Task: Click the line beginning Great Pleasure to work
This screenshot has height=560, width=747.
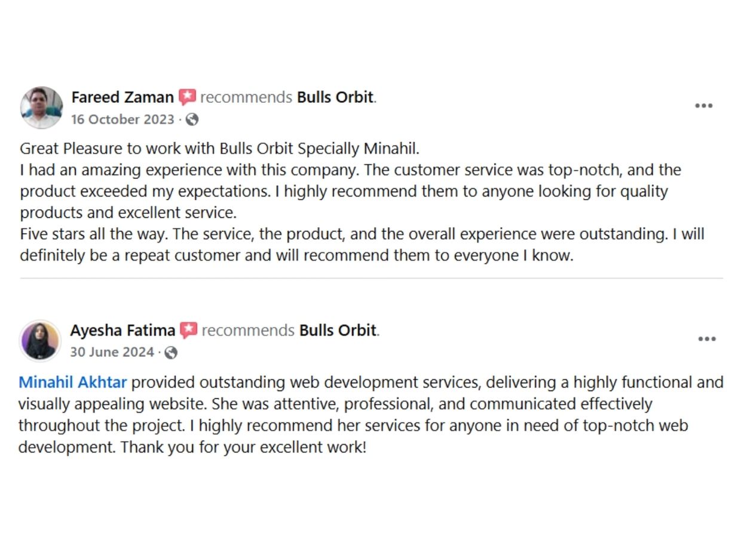Action: click(x=220, y=149)
